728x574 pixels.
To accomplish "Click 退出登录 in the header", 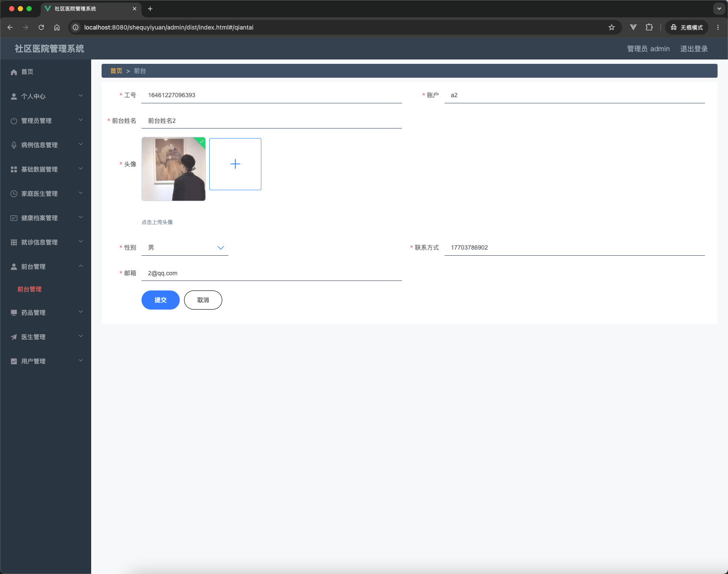I will pos(694,49).
